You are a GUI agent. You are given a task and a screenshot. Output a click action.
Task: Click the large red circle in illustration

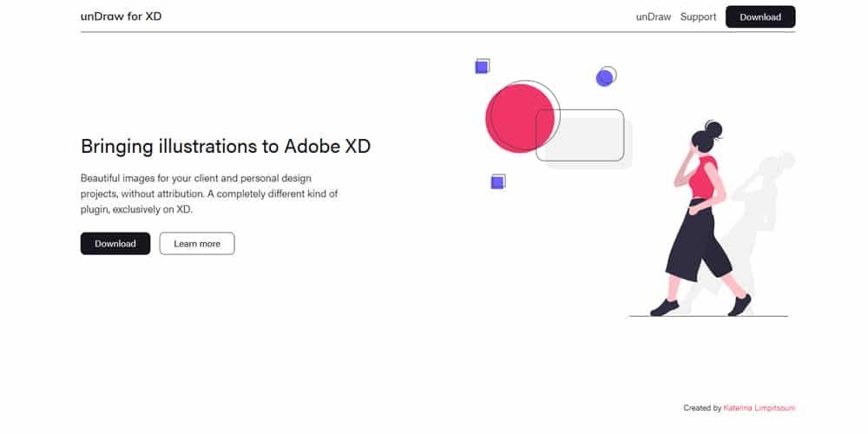(518, 118)
